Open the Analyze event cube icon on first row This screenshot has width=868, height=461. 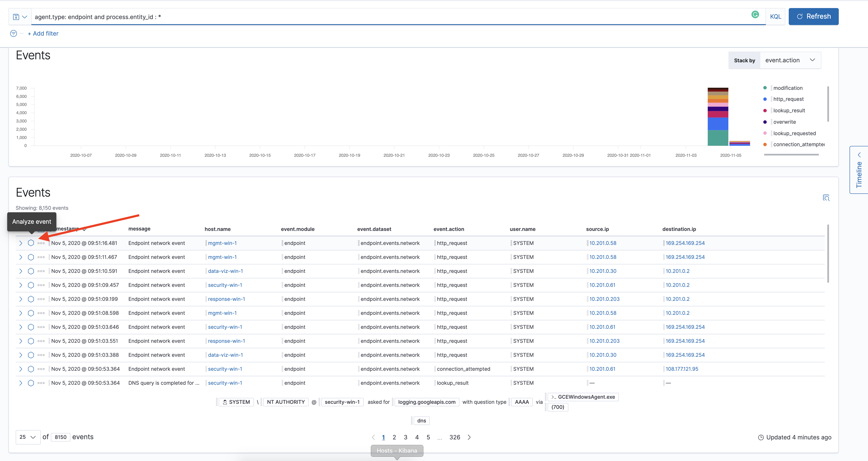click(x=31, y=243)
